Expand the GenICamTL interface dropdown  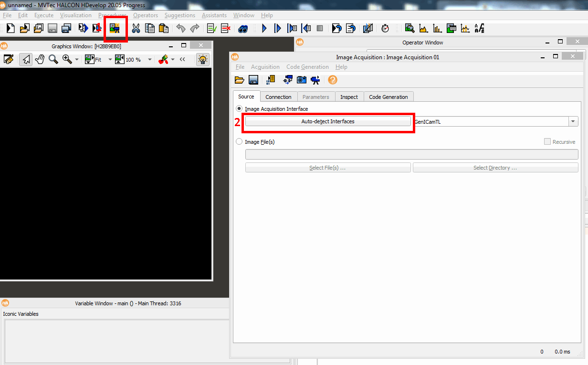point(573,122)
